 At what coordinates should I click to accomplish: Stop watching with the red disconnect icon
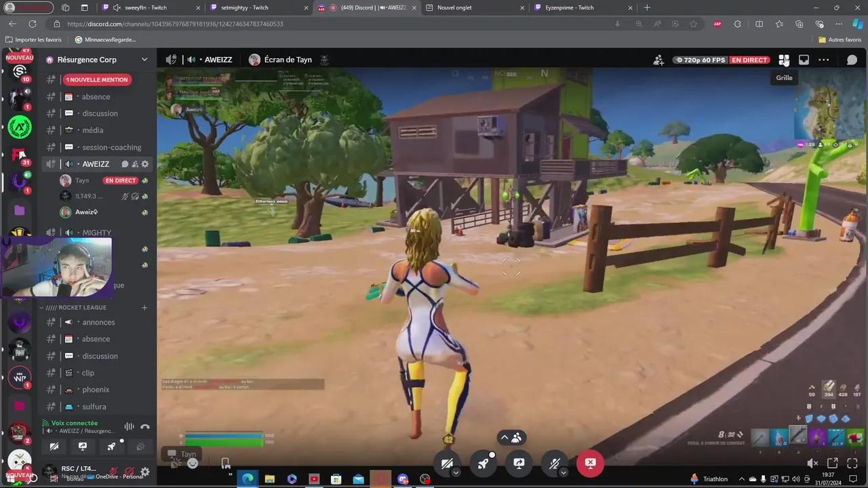click(x=590, y=464)
